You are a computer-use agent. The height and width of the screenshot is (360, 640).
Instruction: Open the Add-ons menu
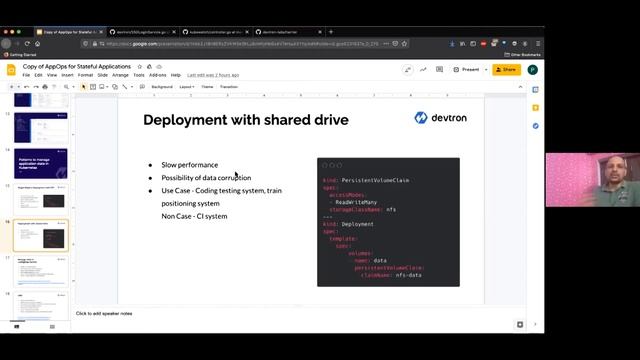pyautogui.click(x=158, y=75)
